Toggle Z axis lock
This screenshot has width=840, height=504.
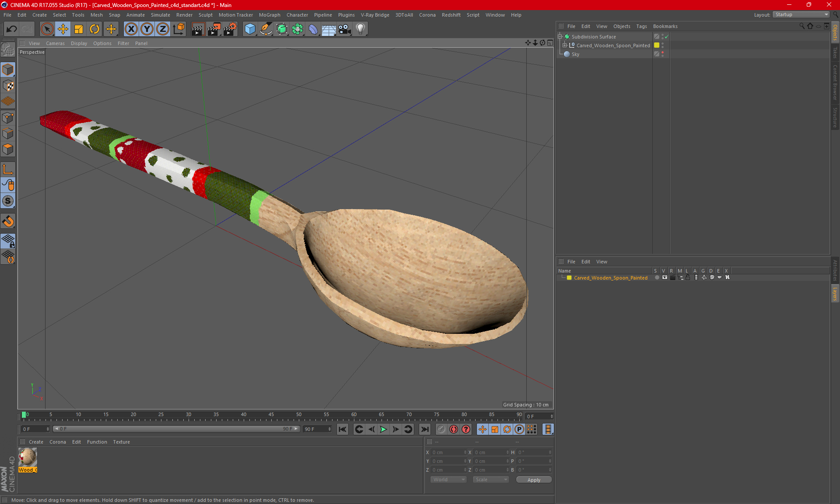pos(163,29)
